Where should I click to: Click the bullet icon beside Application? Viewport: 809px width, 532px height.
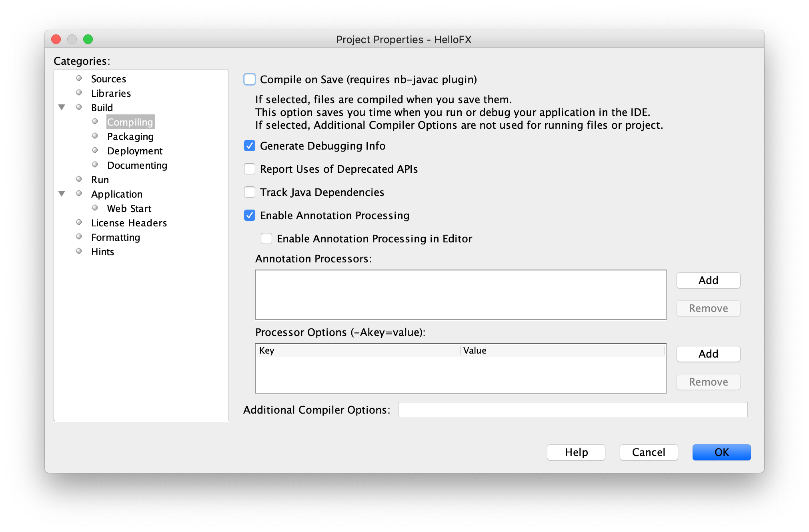pos(79,193)
